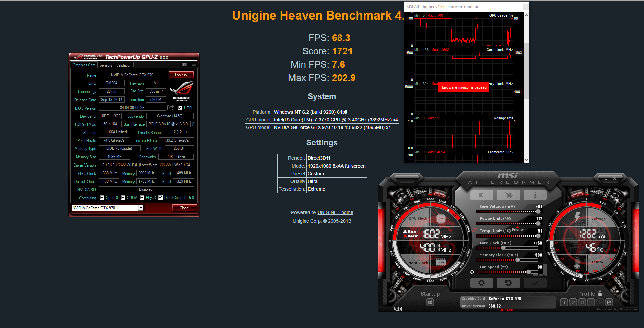Click the MEM chip icon on clock gauge
This screenshot has height=328, width=644.
pyautogui.click(x=441, y=263)
